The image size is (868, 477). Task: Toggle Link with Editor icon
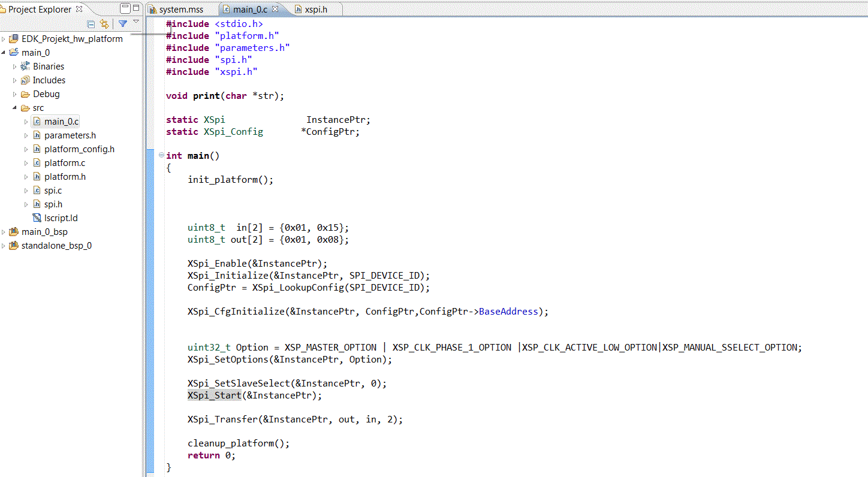pyautogui.click(x=104, y=24)
